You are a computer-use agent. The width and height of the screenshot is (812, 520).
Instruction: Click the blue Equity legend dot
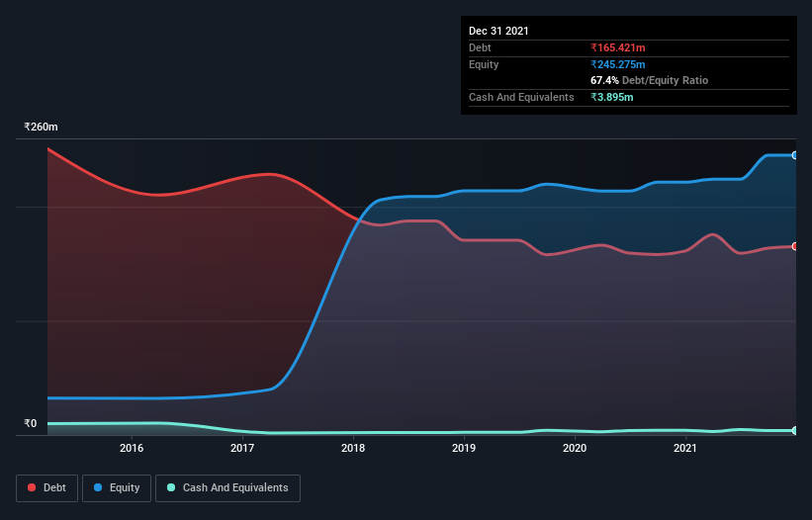(98, 487)
